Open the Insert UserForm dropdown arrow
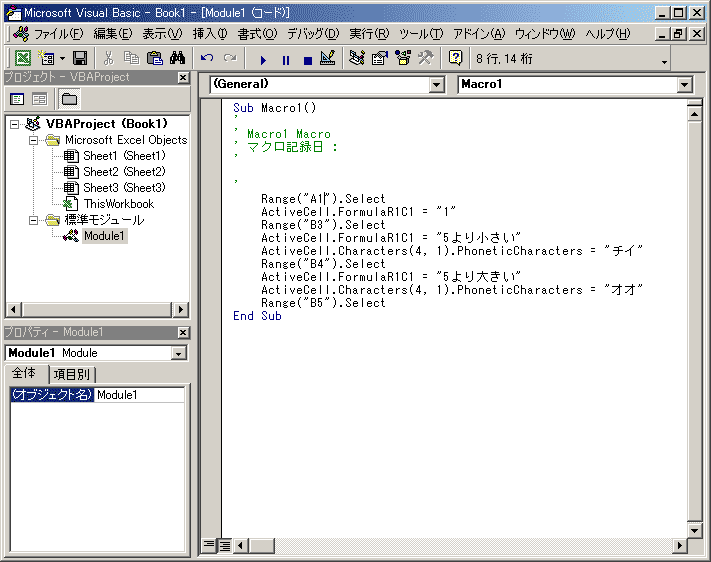 [x=62, y=59]
